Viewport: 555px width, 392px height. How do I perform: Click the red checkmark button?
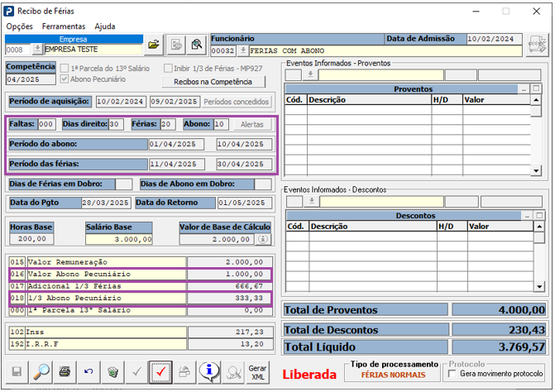[x=160, y=372]
